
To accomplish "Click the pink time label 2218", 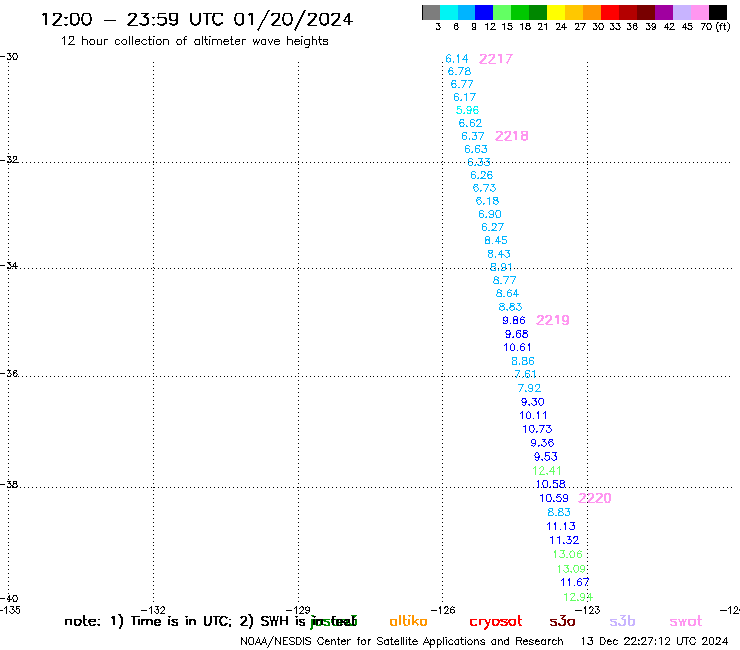I will point(512,136).
